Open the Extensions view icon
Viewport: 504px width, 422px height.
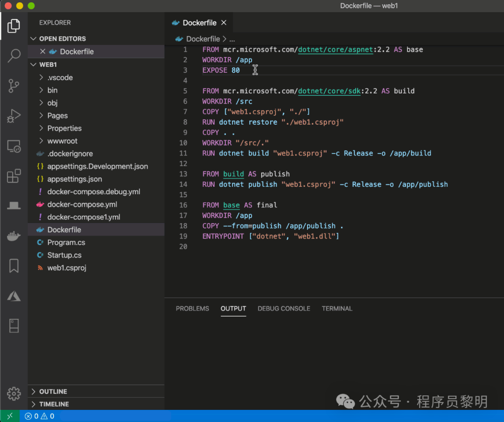pos(14,176)
